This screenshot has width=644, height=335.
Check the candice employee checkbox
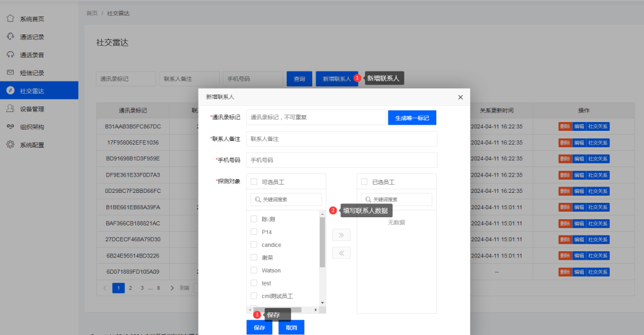click(254, 245)
